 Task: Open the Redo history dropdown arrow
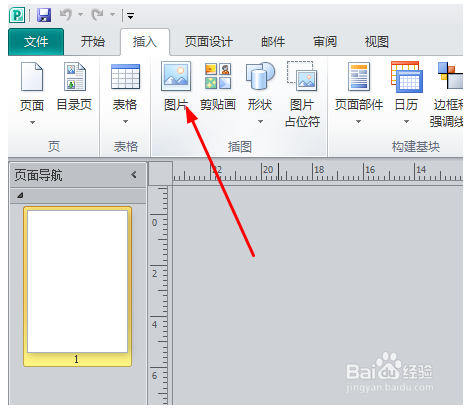[x=112, y=15]
